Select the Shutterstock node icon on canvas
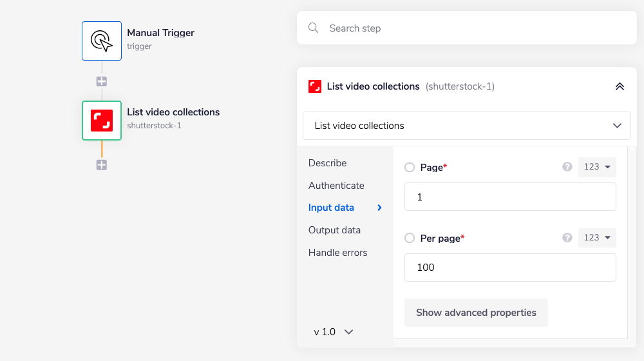Image resolution: width=644 pixels, height=361 pixels. coord(102,121)
